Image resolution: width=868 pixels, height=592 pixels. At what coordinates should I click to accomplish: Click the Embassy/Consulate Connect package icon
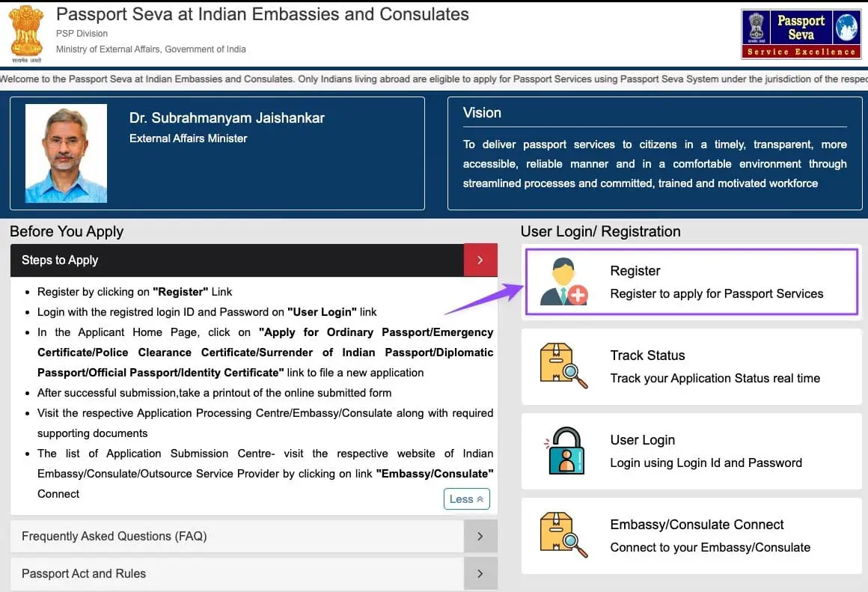coord(563,534)
